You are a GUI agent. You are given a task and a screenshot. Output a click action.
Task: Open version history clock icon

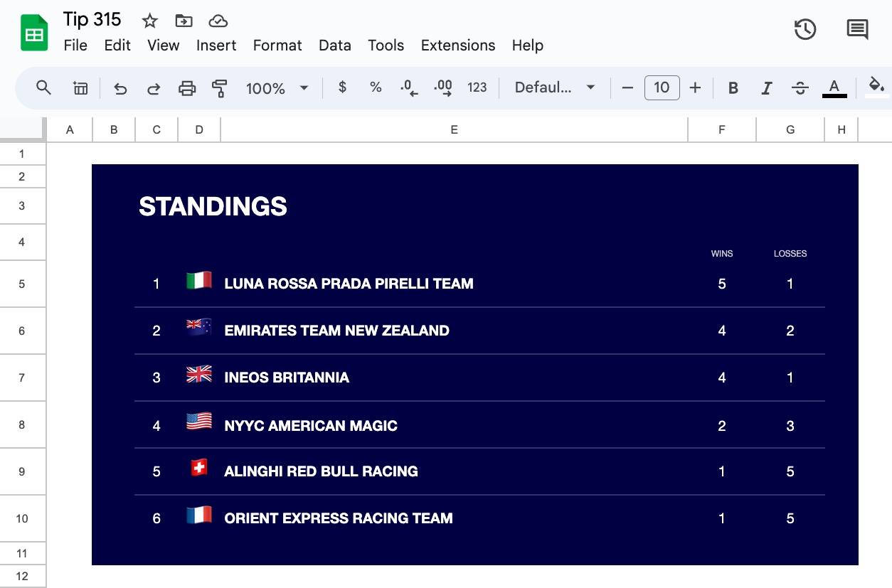point(805,30)
